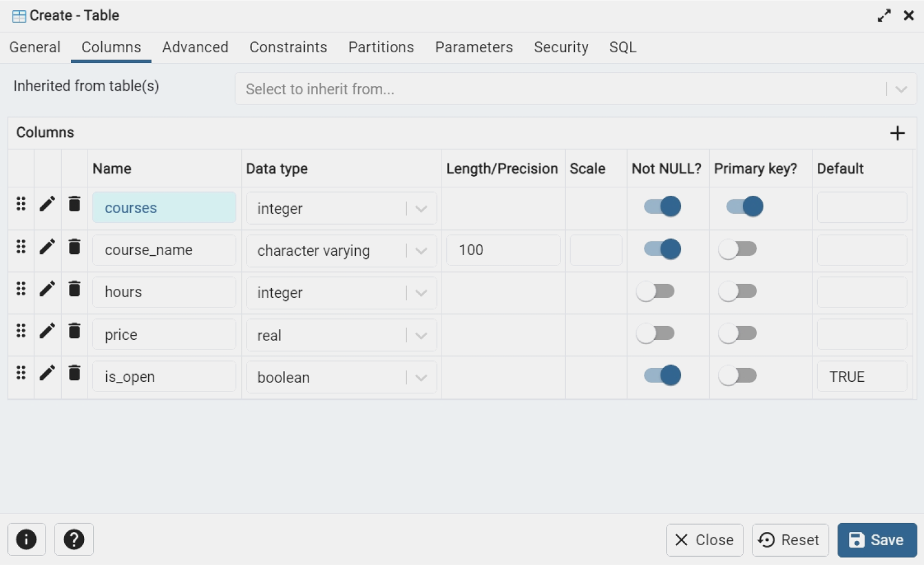The width and height of the screenshot is (924, 565).
Task: Click the Default field for courses
Action: [862, 208]
